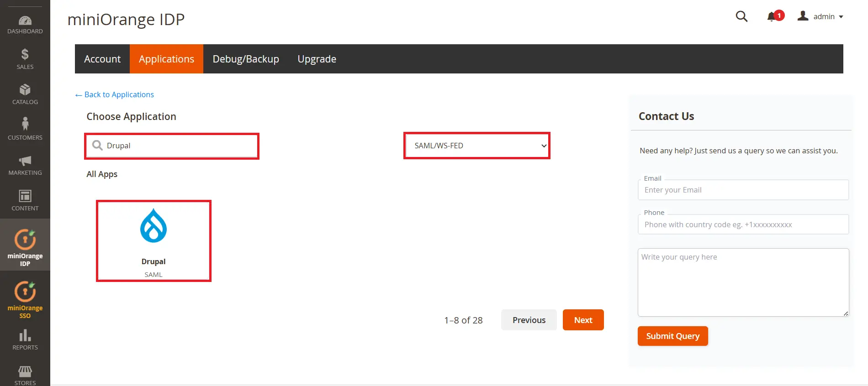Go back to Applications link
This screenshot has height=386, width=868.
[x=115, y=94]
